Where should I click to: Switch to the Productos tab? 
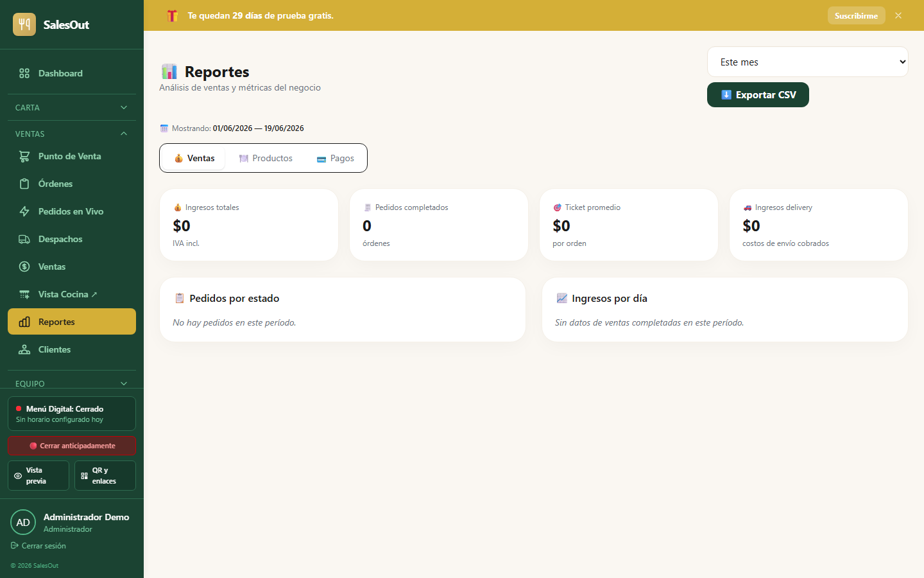(266, 158)
